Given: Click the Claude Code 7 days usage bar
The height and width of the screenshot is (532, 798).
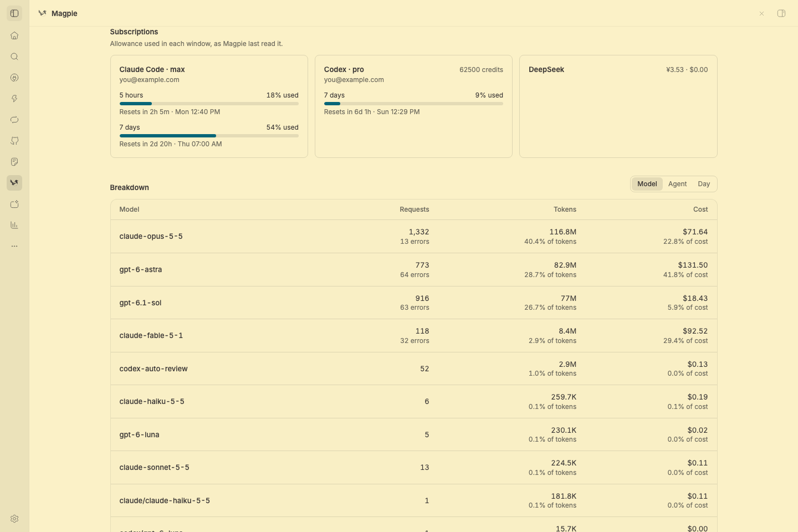Looking at the screenshot, I should click(209, 136).
